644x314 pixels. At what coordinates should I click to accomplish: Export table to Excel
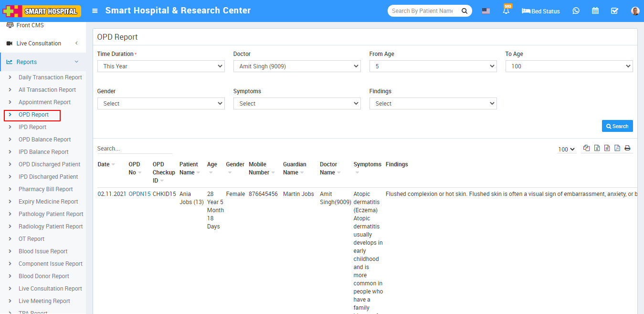(x=597, y=148)
